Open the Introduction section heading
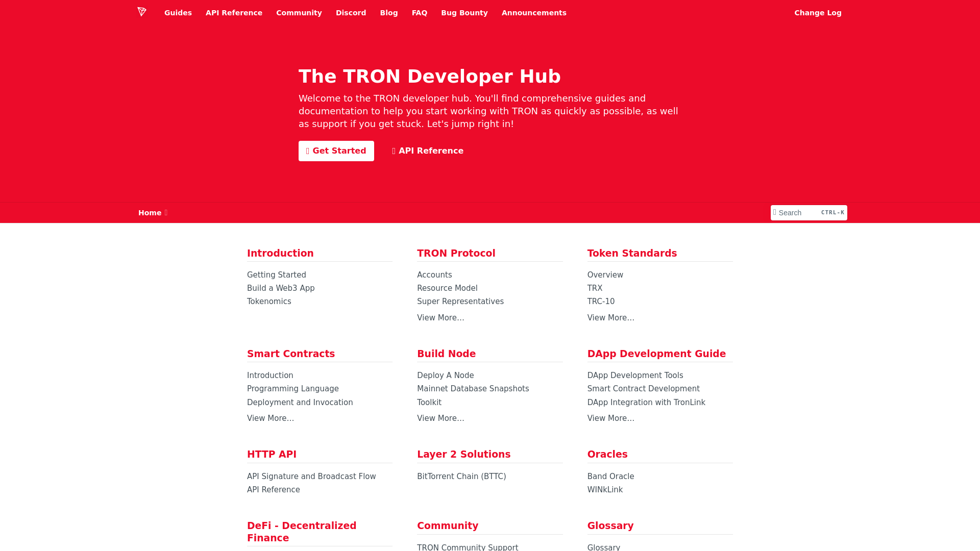The image size is (980, 551). 280,253
